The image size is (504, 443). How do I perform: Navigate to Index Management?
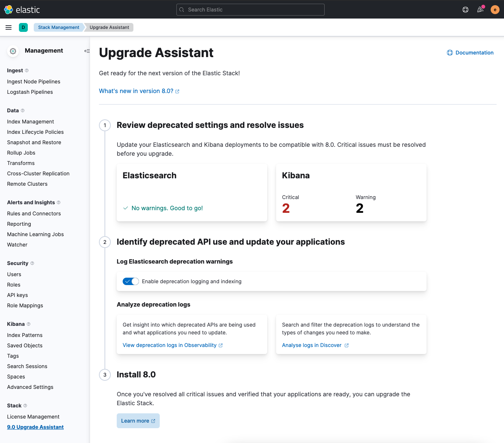30,122
